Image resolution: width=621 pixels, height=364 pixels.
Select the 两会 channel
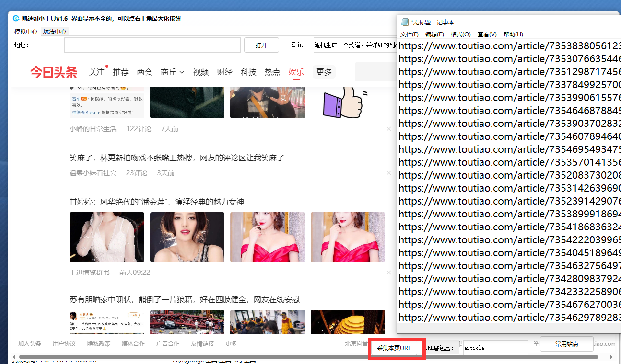145,72
